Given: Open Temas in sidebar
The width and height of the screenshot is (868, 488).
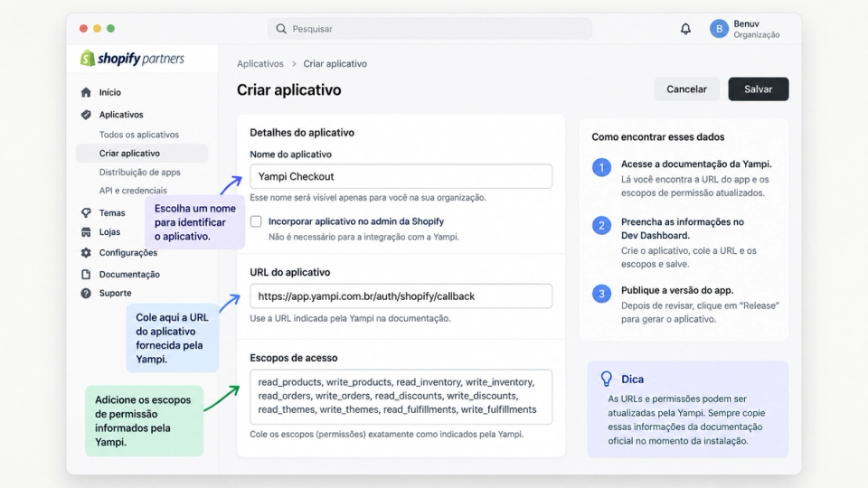Looking at the screenshot, I should (x=112, y=212).
